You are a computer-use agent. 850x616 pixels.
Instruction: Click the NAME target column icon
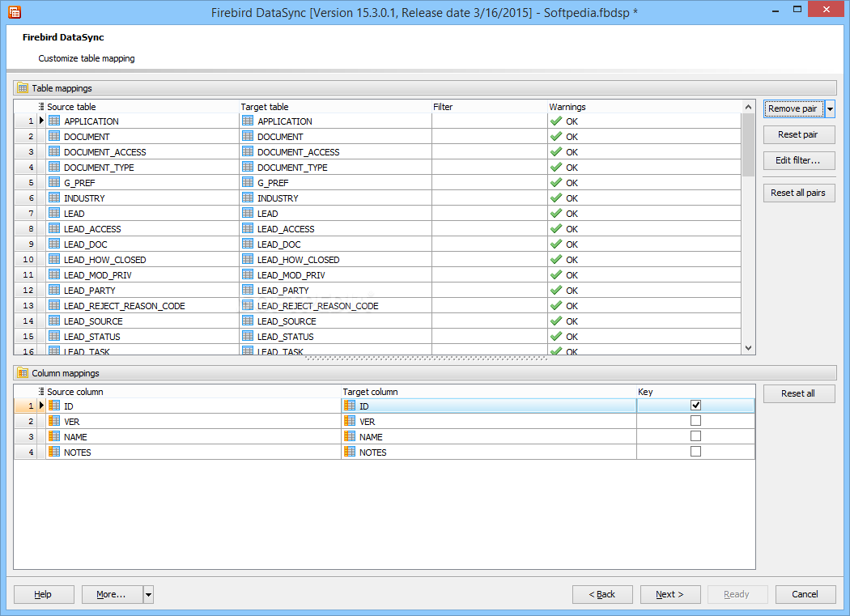(350, 436)
